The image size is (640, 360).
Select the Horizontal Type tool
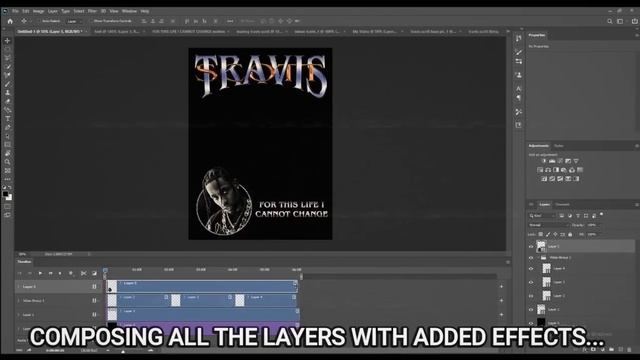[7, 119]
